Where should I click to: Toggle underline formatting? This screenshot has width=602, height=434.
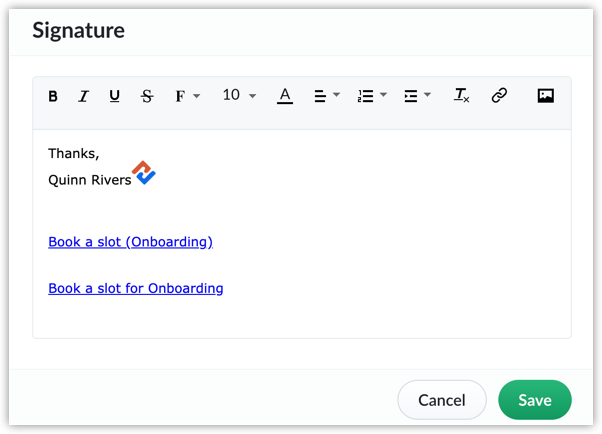point(115,96)
